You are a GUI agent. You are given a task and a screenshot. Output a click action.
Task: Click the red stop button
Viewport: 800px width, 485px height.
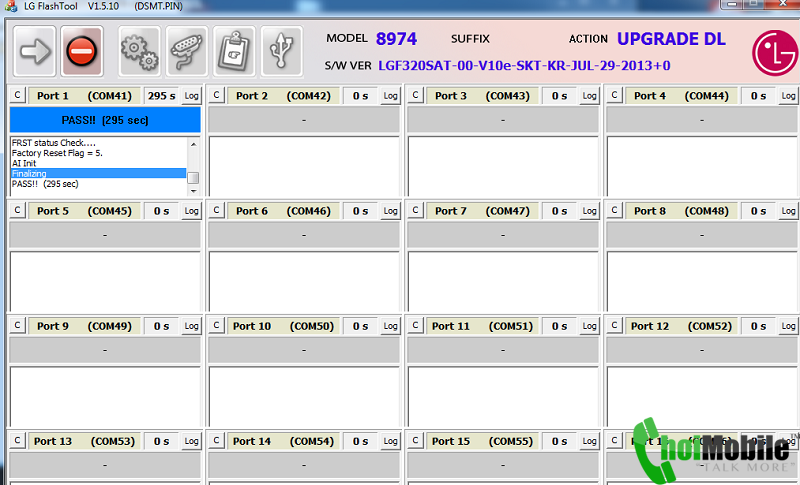[x=82, y=51]
